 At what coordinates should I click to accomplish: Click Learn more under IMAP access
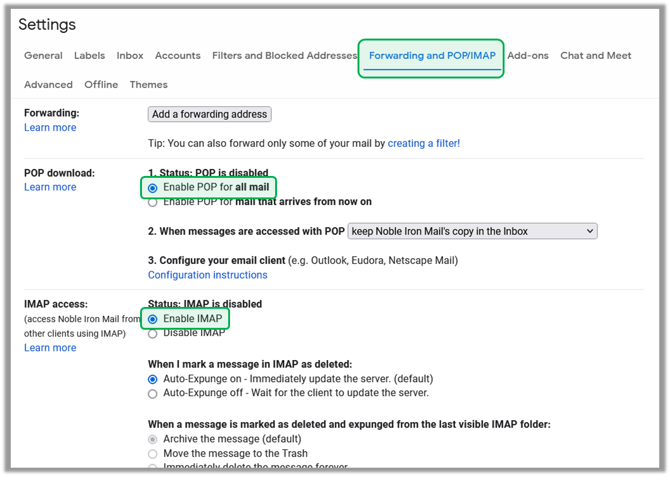tap(50, 348)
